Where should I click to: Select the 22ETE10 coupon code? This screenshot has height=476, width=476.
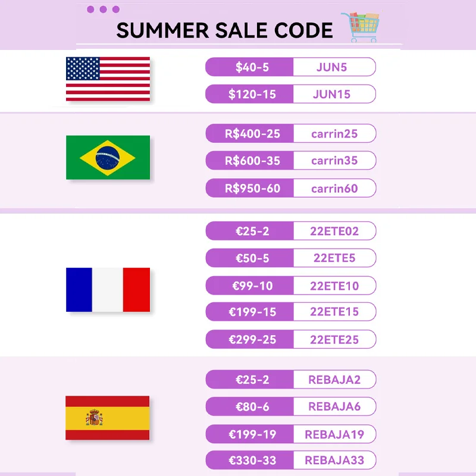click(334, 286)
